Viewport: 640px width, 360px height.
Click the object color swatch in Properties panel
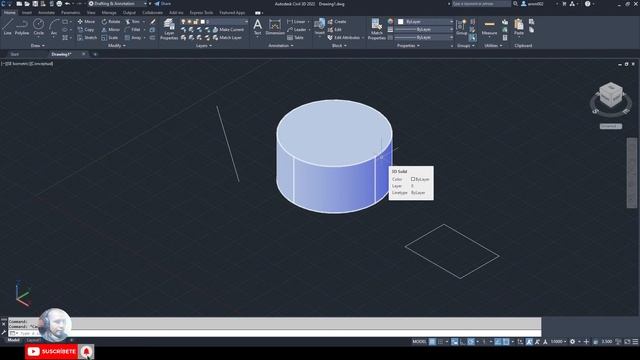tap(400, 22)
